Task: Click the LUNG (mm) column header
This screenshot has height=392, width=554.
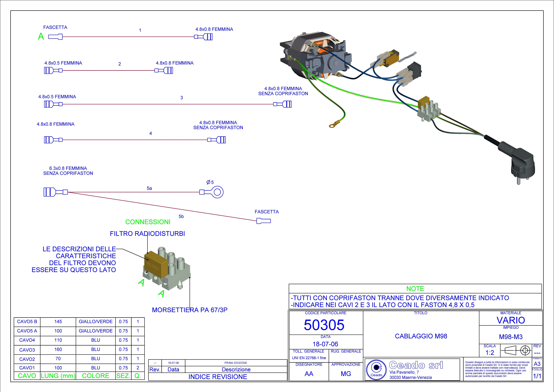Action: click(x=58, y=376)
